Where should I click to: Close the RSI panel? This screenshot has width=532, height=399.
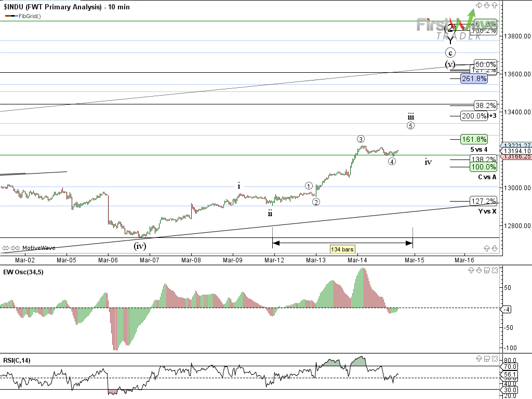tap(494, 359)
